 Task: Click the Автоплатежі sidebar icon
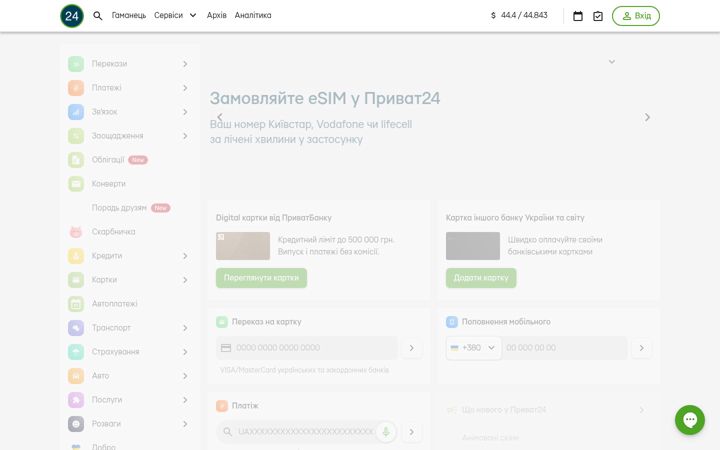[x=76, y=304]
